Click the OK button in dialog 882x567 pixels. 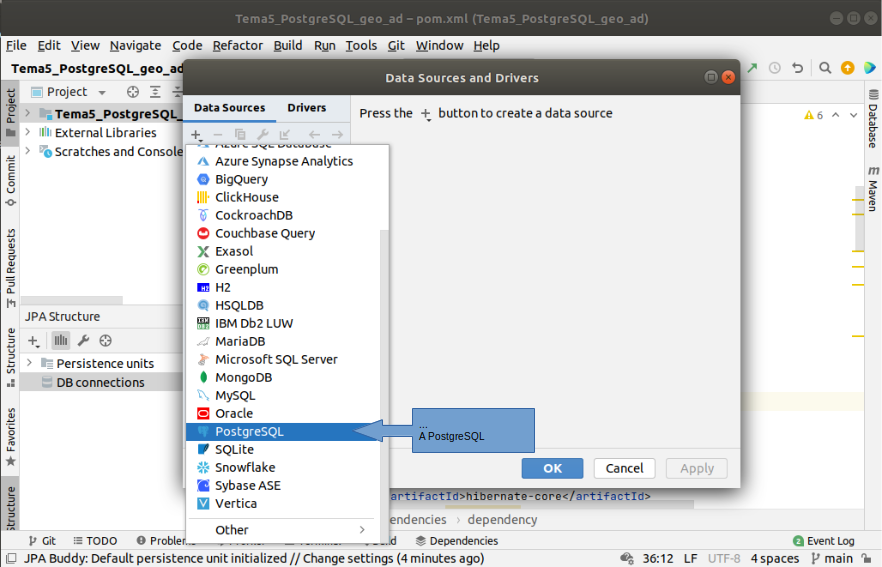(552, 469)
